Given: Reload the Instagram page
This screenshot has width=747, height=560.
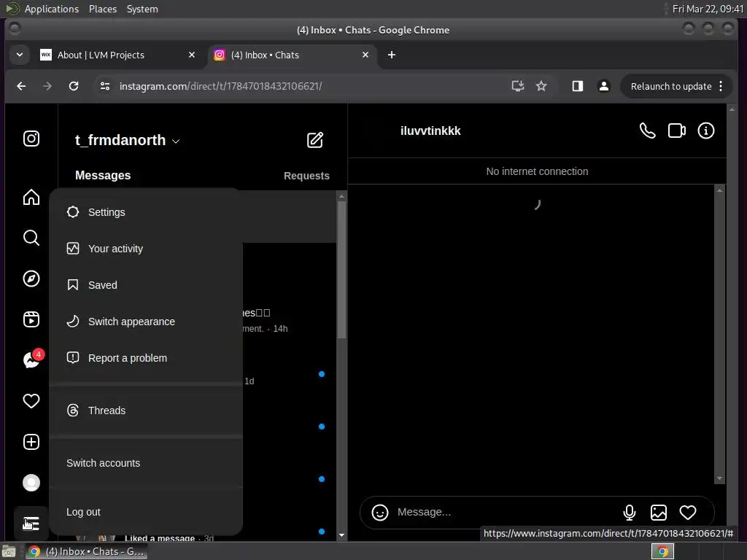Looking at the screenshot, I should [74, 86].
